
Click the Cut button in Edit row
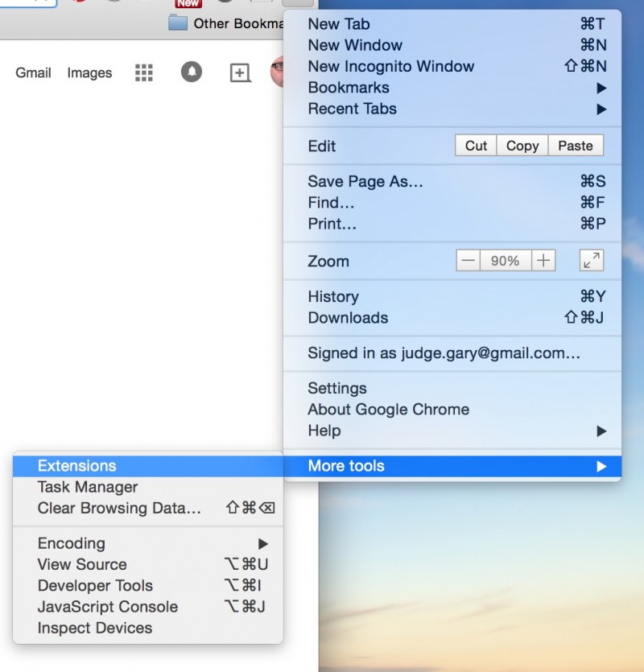tap(476, 146)
